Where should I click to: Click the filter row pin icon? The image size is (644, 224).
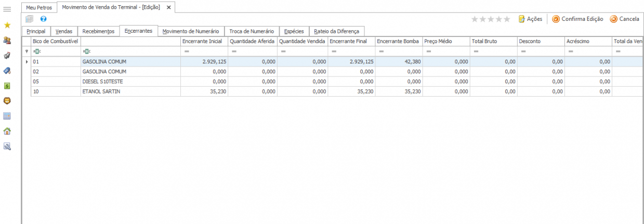pyautogui.click(x=27, y=51)
